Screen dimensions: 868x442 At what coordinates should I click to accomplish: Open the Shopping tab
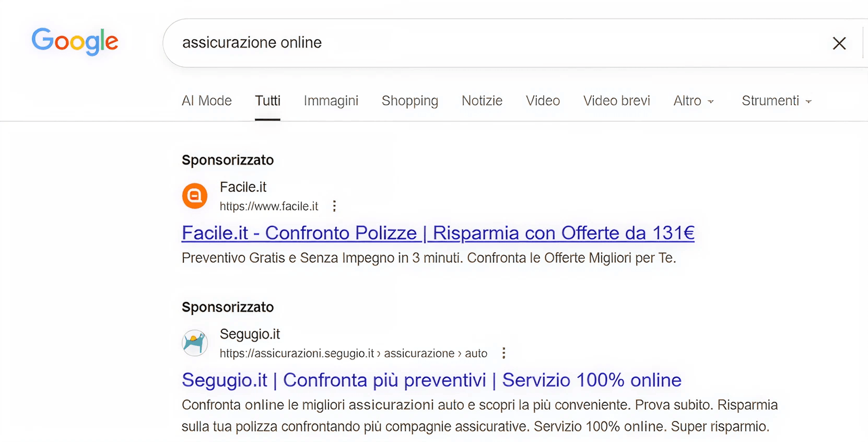coord(409,101)
